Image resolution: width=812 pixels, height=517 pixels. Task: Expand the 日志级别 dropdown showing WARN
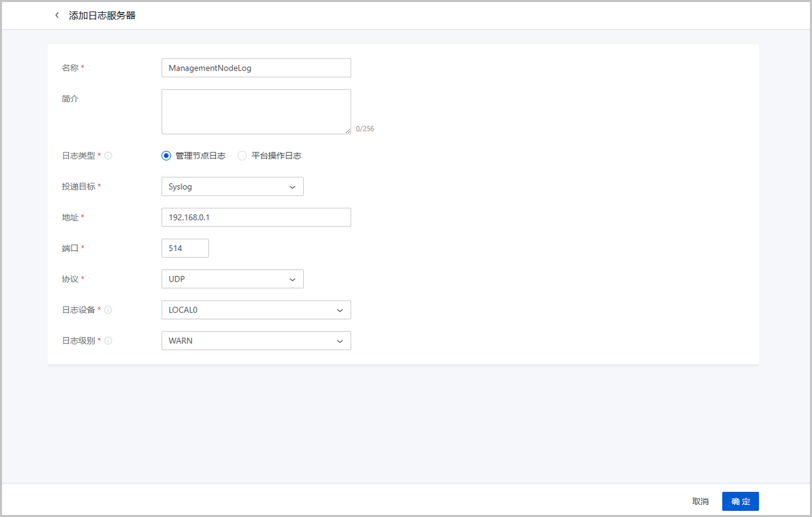pyautogui.click(x=256, y=341)
